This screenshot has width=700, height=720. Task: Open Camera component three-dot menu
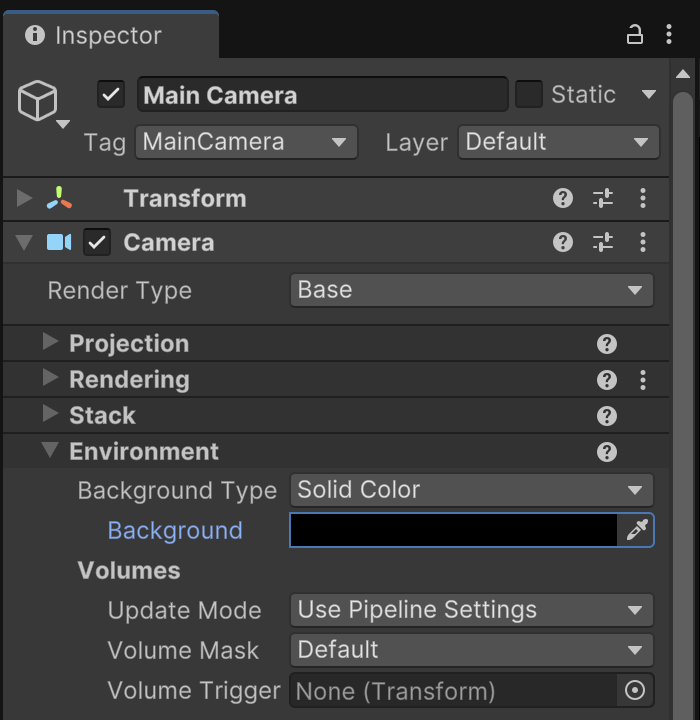click(643, 242)
